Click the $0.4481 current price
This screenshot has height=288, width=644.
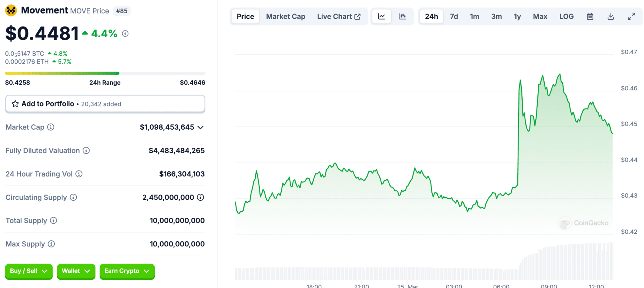42,33
